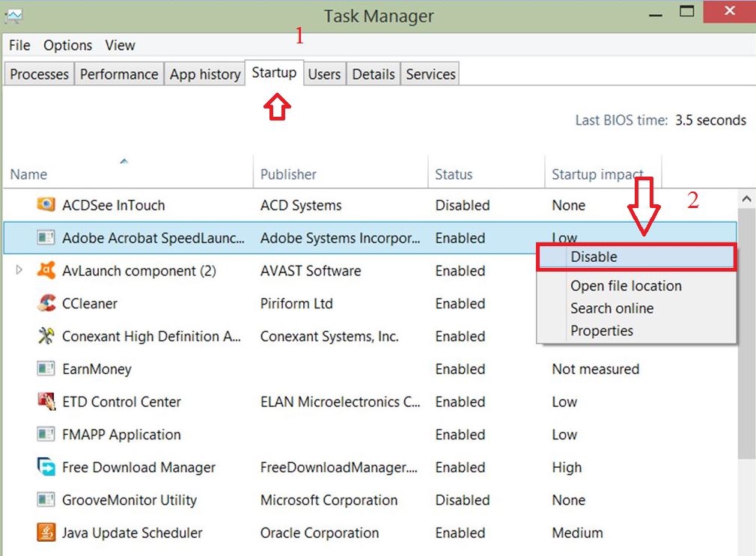Click the ETD Control Center icon

pos(46,402)
